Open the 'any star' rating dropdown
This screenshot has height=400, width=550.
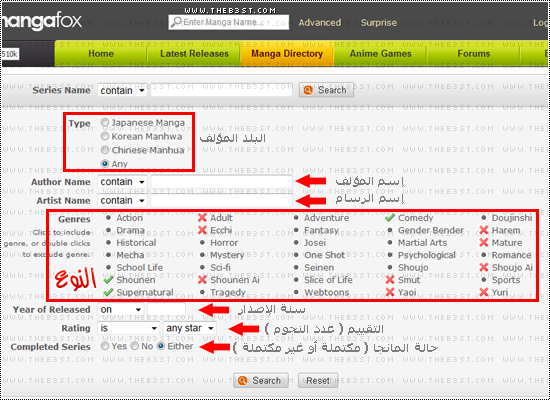tap(190, 328)
